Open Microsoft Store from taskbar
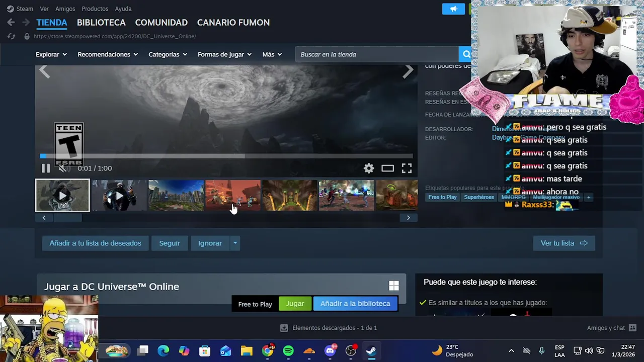This screenshot has width=644, height=362. pos(205,350)
